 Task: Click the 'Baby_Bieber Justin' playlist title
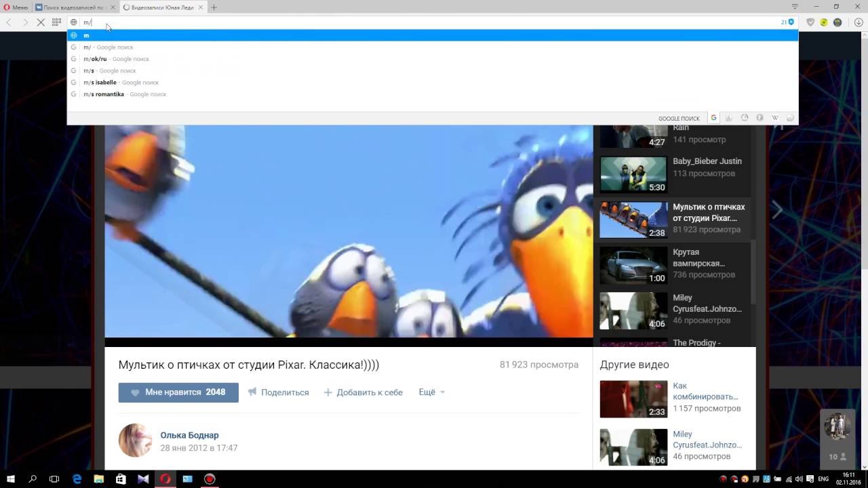(x=707, y=161)
